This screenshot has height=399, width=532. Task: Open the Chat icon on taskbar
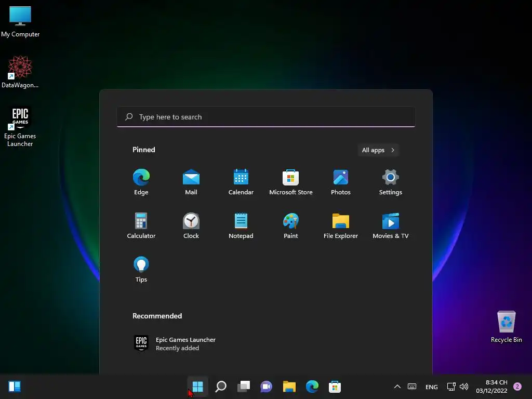[x=267, y=387]
